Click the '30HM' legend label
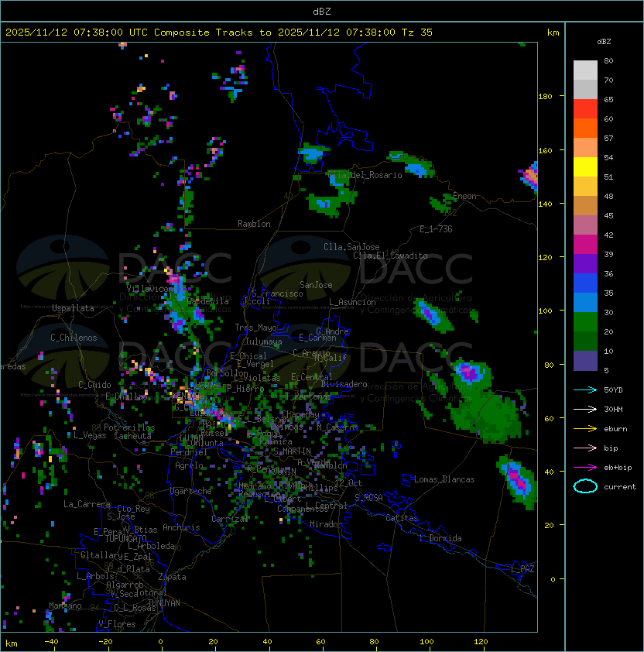644x652 pixels. (613, 409)
